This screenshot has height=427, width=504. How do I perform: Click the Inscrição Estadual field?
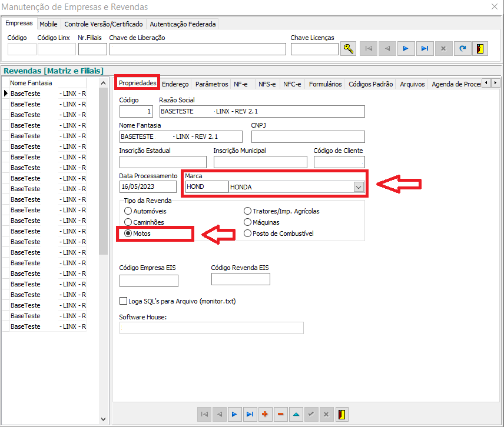(163, 162)
